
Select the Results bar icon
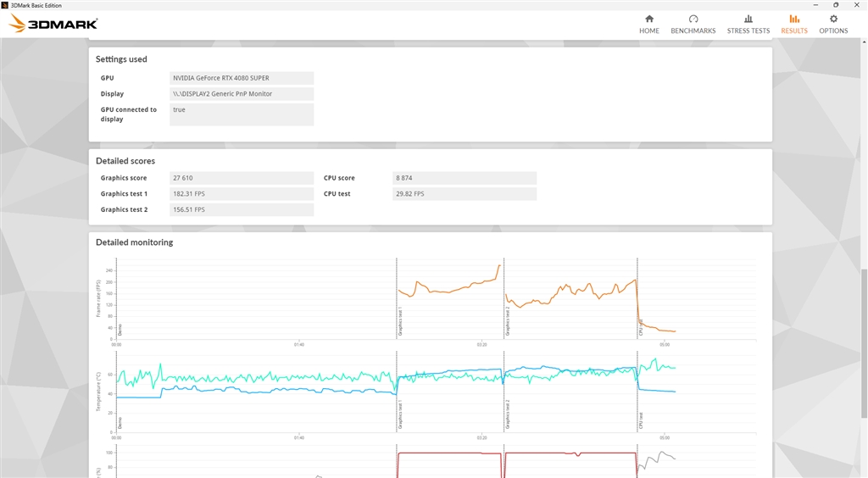pos(793,19)
